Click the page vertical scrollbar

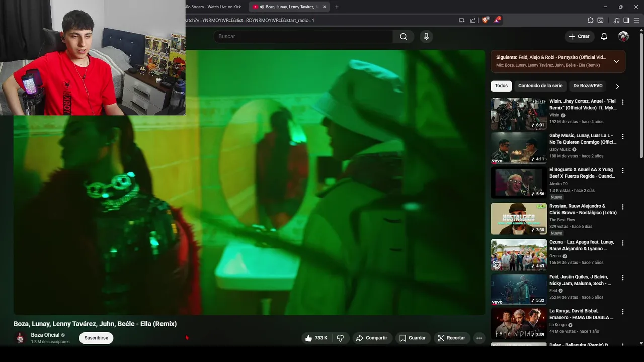(x=641, y=96)
